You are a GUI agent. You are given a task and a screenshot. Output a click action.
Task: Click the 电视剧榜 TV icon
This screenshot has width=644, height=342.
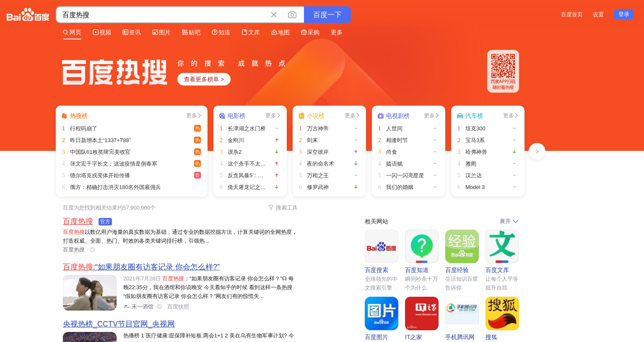click(x=381, y=116)
